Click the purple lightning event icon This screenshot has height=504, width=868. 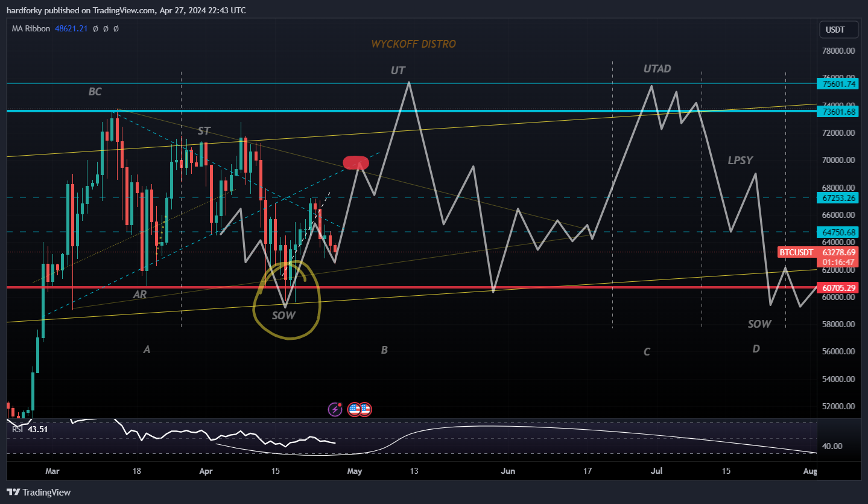(335, 410)
